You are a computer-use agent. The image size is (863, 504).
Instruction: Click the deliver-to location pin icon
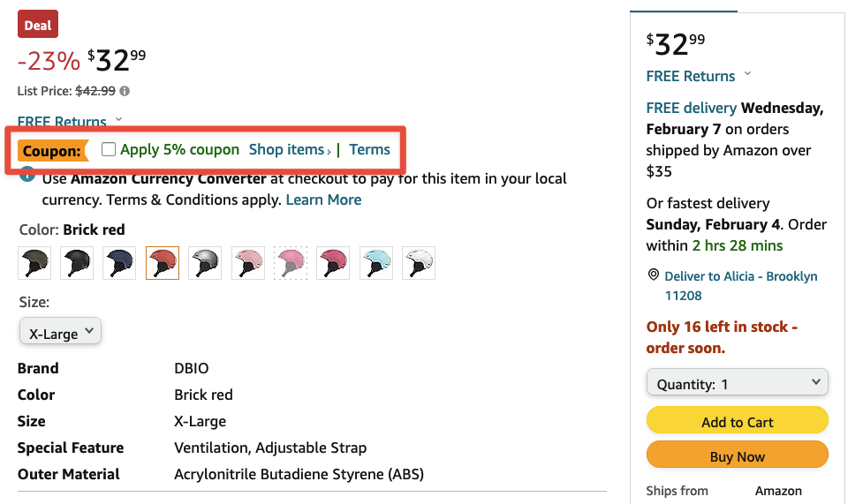click(653, 275)
